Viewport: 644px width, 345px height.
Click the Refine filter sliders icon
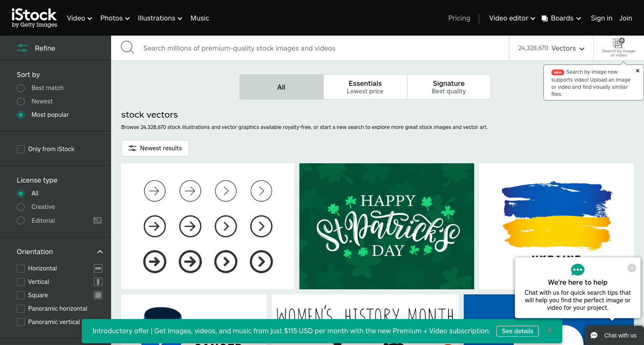pos(22,48)
